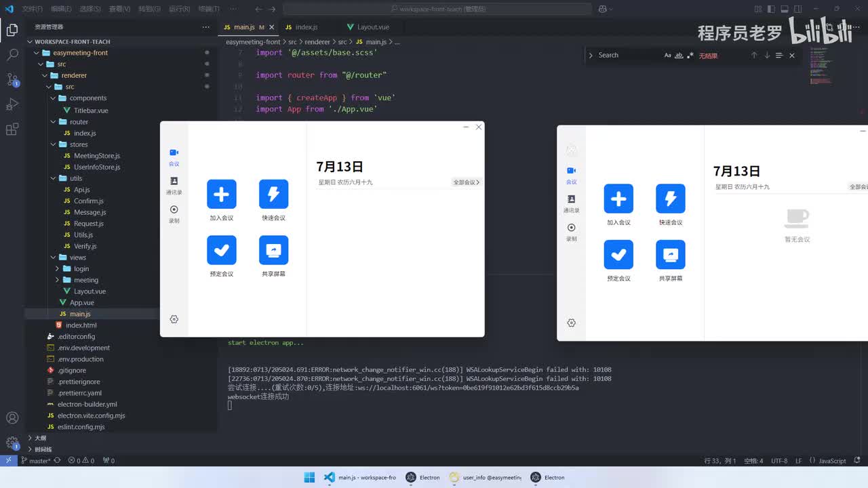Open settings gear in the right Electron window

pyautogui.click(x=571, y=323)
